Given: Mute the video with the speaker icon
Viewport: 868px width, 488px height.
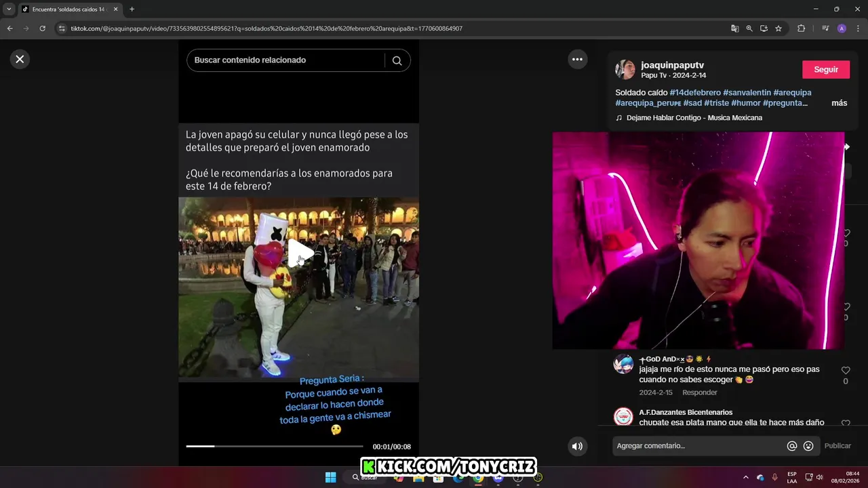Looking at the screenshot, I should (577, 446).
